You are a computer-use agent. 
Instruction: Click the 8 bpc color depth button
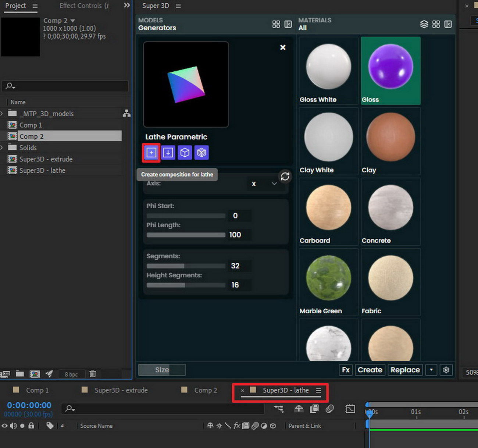point(71,374)
